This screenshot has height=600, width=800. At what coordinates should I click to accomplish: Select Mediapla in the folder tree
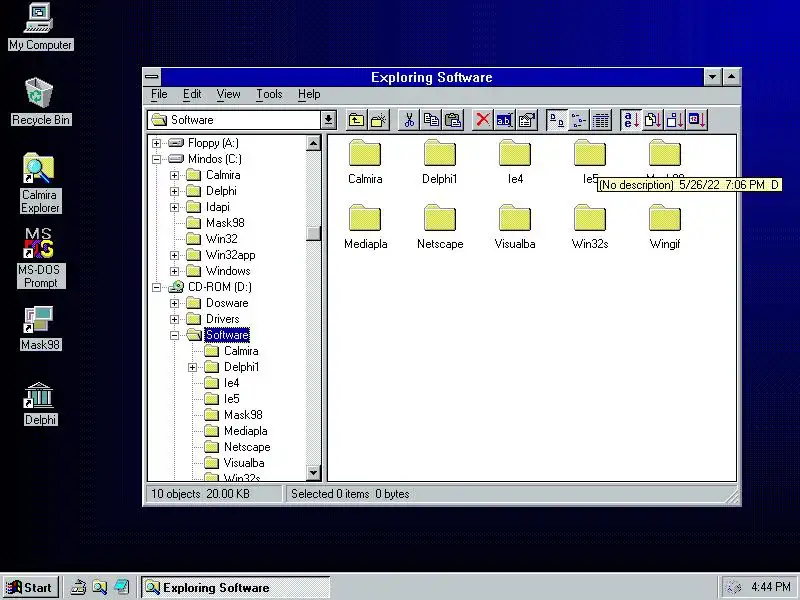(245, 431)
